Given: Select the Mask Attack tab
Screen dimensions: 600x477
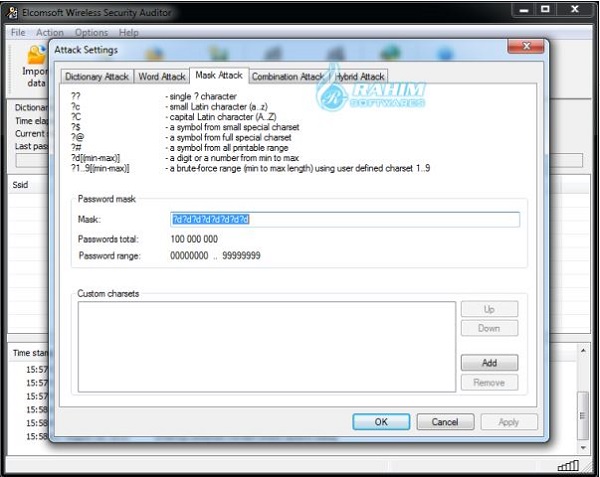Looking at the screenshot, I should (x=219, y=75).
